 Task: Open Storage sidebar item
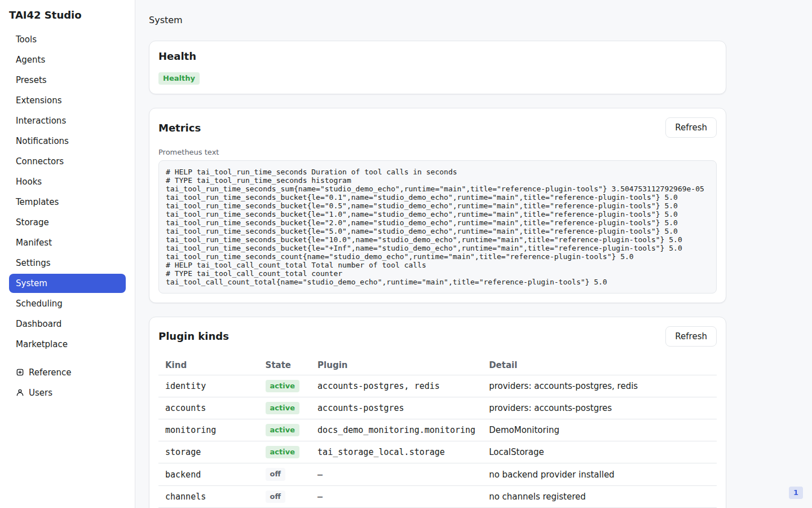click(67, 222)
